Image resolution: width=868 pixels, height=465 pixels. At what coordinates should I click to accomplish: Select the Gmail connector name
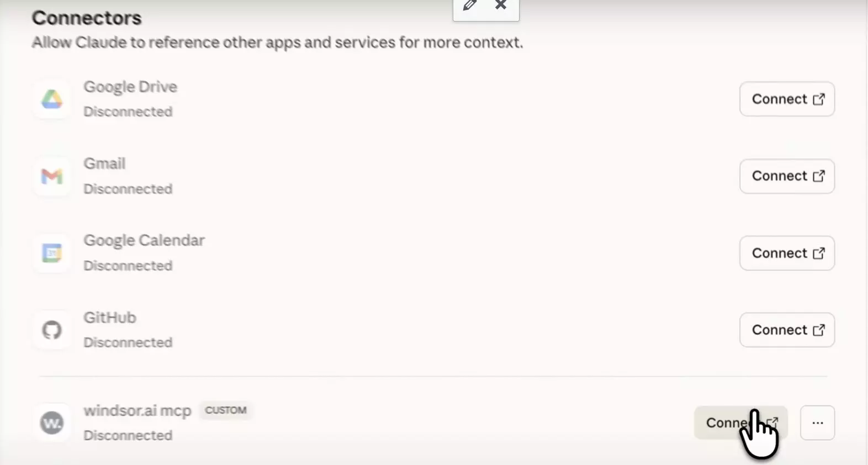click(104, 163)
